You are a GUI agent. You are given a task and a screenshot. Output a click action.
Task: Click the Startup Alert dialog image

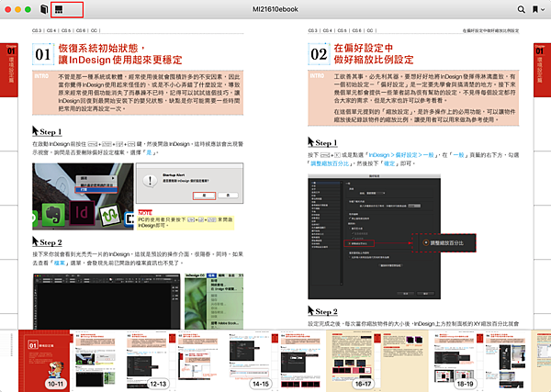point(190,184)
